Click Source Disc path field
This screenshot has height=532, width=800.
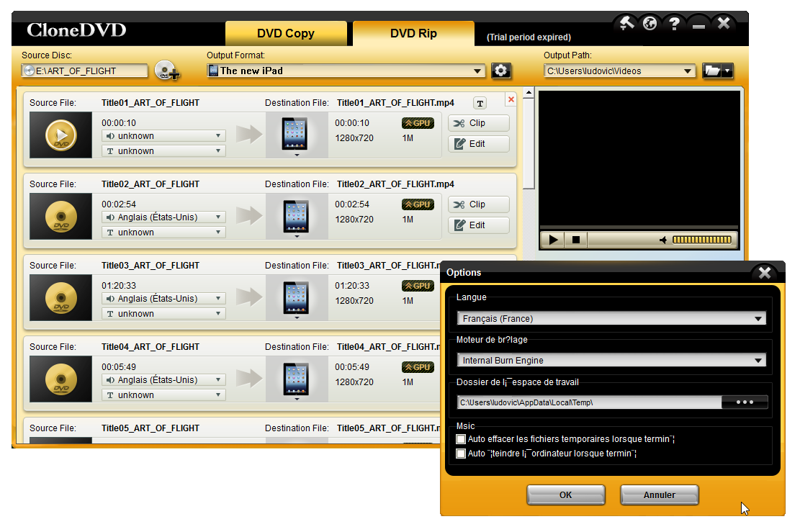tap(85, 71)
